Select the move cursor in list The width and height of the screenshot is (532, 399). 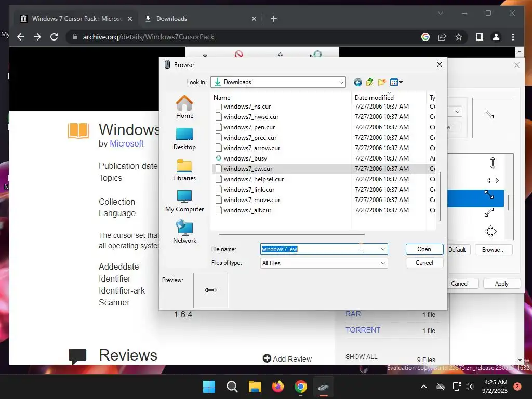point(490,231)
